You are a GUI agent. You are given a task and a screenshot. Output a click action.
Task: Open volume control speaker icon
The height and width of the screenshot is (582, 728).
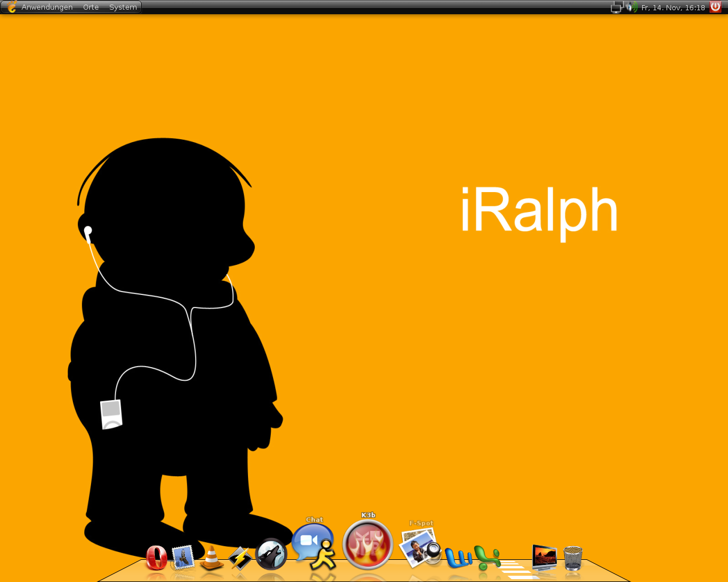click(631, 7)
